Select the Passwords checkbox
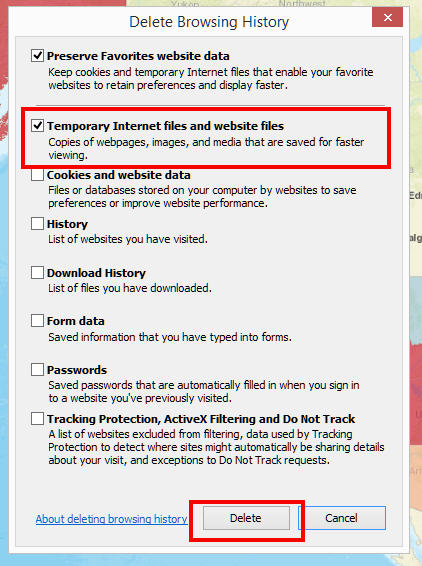The image size is (422, 566). point(37,370)
